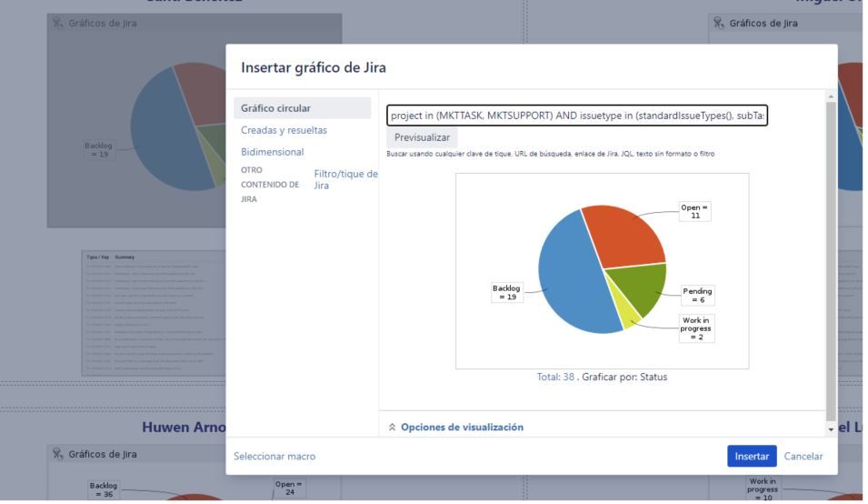Click background issue table thumbnail on left
868x504 pixels.
point(154,313)
